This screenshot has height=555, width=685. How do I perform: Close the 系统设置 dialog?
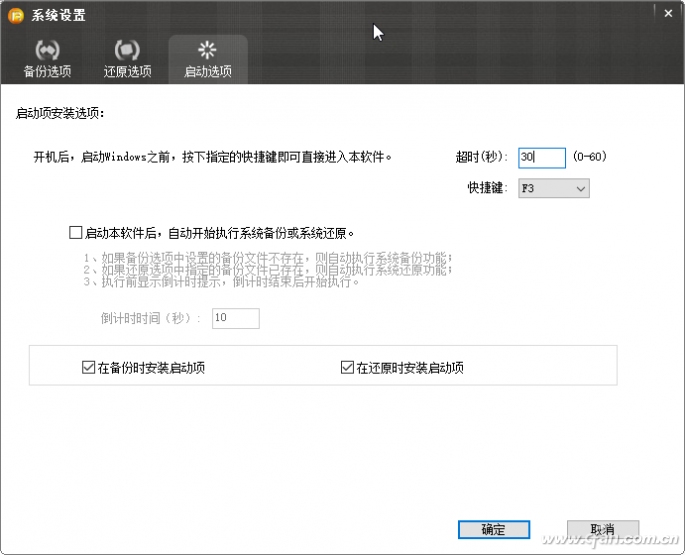(668, 14)
